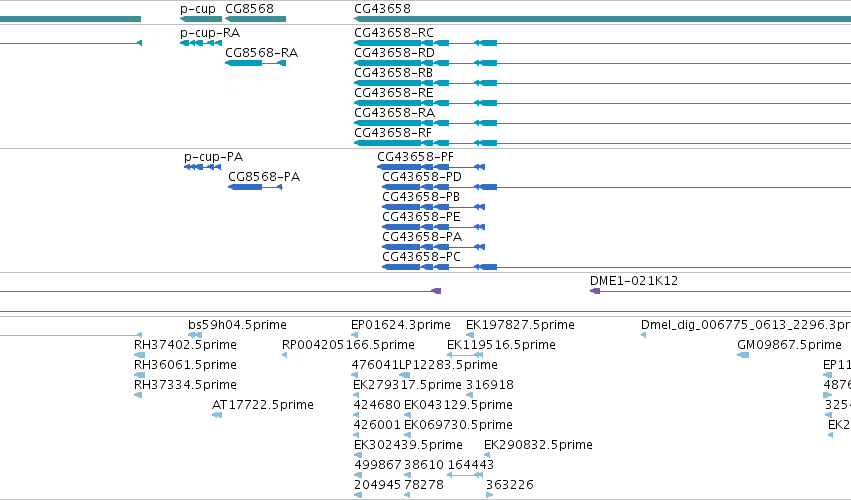This screenshot has width=851, height=500.
Task: Click the EK069730.5prime EST label
Action: [458, 425]
